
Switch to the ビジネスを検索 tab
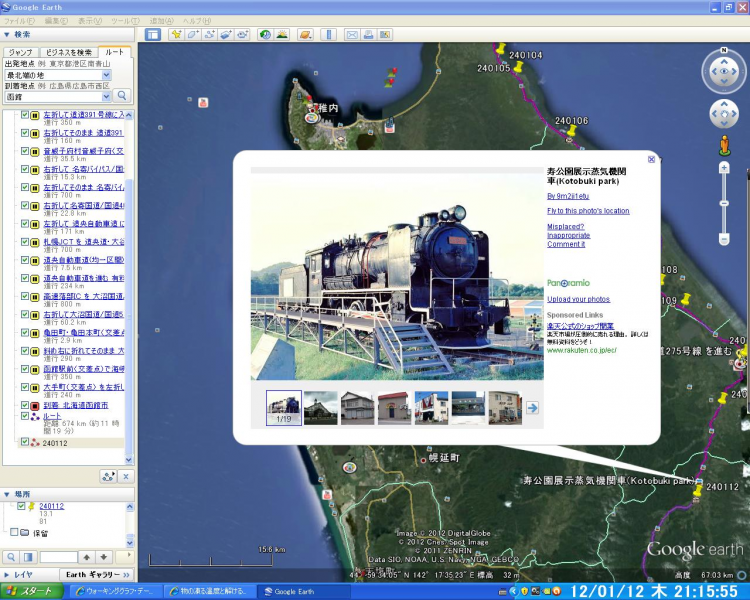[x=69, y=52]
